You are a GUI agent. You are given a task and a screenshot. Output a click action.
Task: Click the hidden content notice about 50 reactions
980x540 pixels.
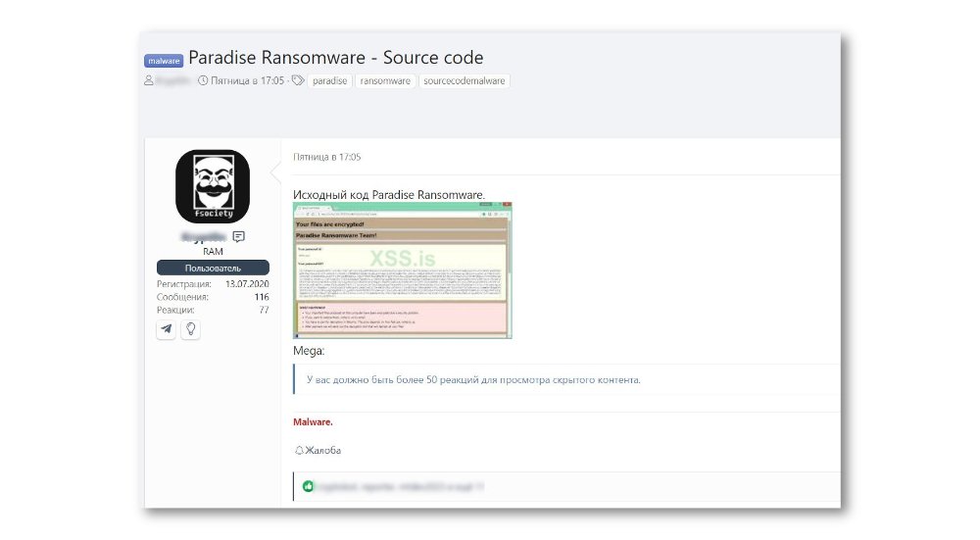pos(473,379)
